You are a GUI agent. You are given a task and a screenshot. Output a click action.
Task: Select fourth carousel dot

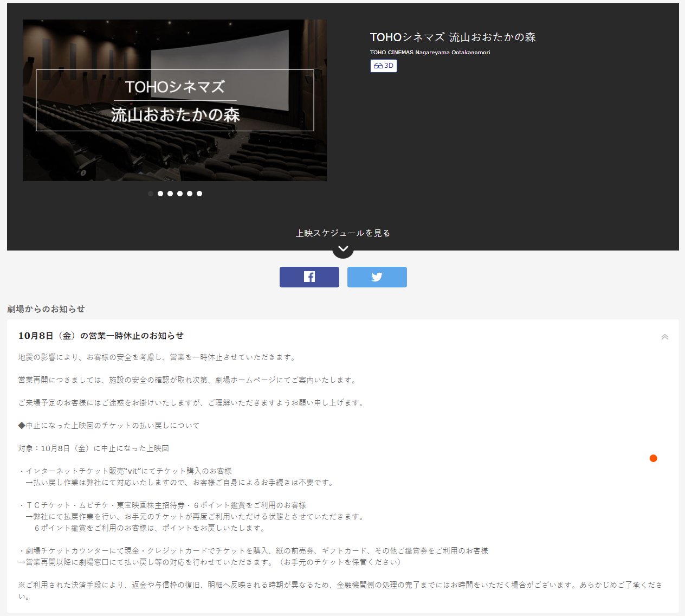tap(180, 194)
